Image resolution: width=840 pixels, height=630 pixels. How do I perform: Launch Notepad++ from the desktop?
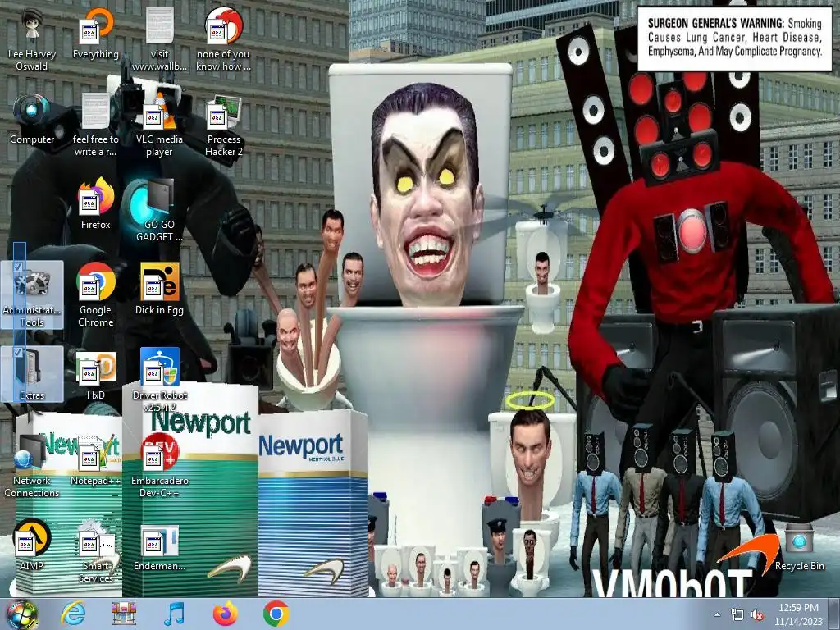click(95, 460)
